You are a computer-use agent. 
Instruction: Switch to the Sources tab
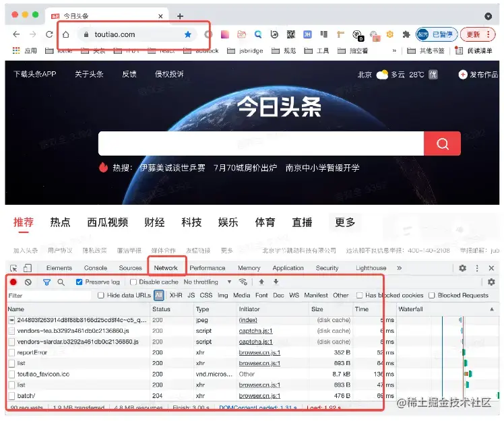[130, 268]
